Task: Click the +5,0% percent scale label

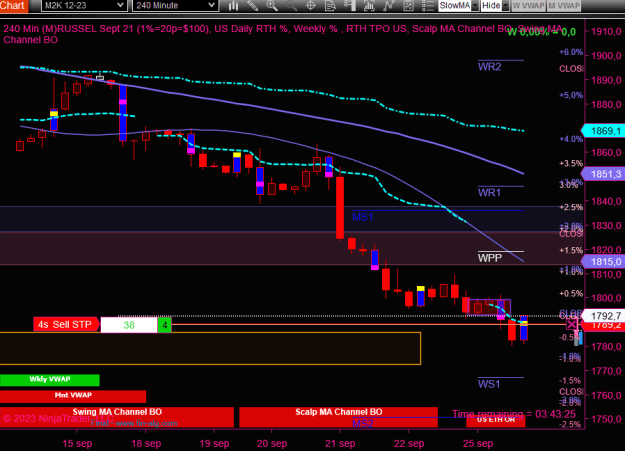Action: [571, 95]
